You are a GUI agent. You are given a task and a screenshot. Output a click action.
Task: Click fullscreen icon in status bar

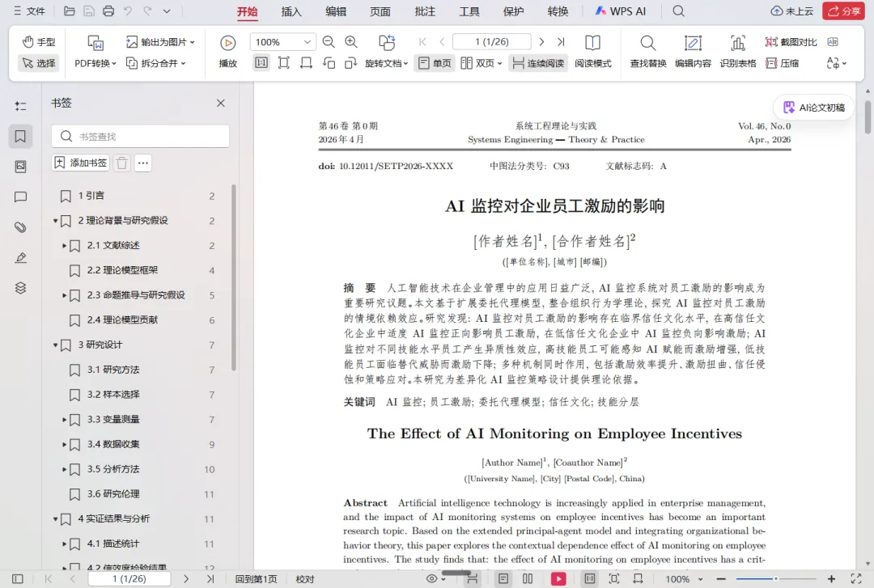856,579
